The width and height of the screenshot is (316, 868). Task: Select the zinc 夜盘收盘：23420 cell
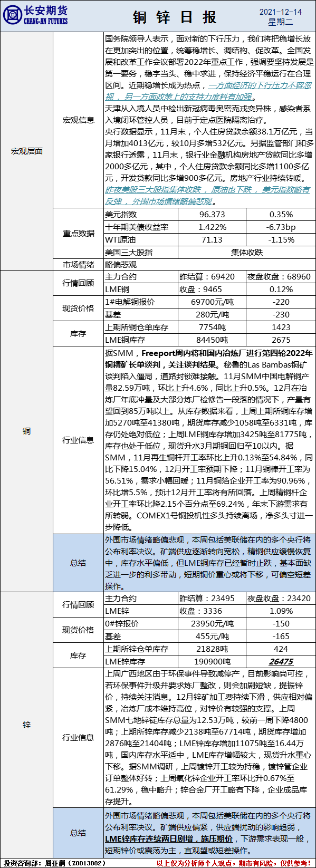281,599
